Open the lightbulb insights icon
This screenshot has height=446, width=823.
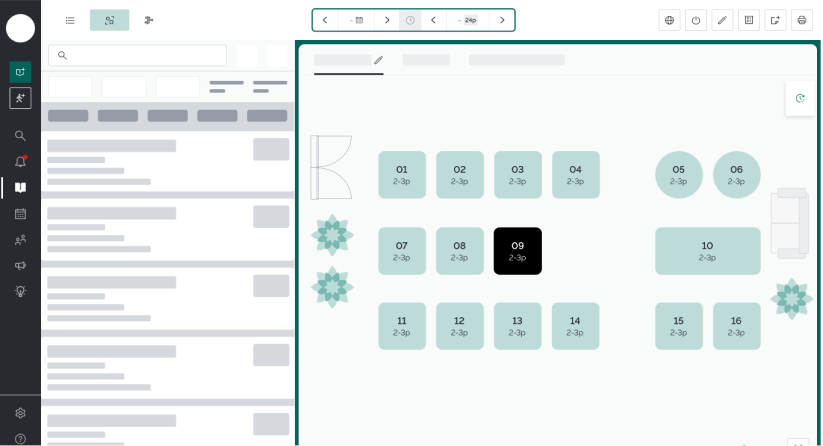click(20, 291)
